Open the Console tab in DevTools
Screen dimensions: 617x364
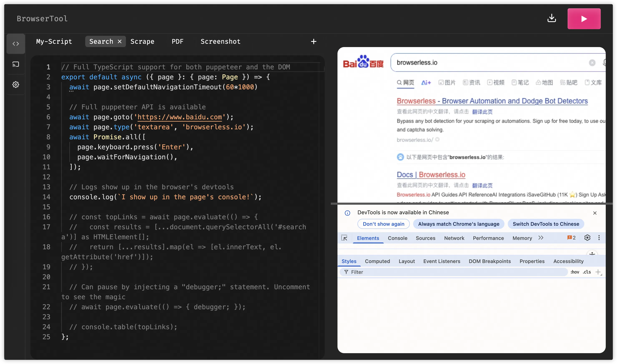click(x=398, y=238)
